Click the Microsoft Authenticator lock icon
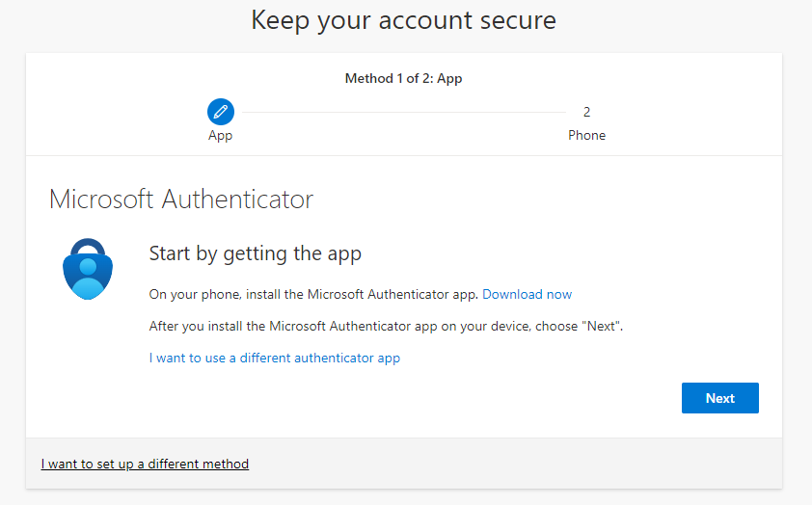This screenshot has height=505, width=812. [x=88, y=269]
